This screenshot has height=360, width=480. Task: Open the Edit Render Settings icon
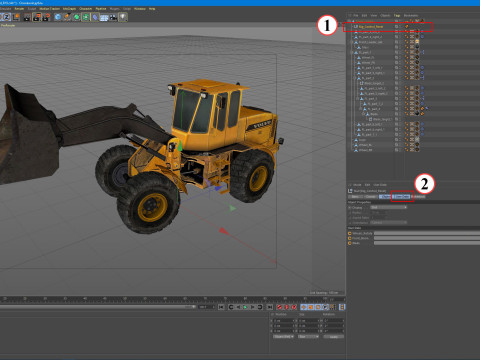[46, 17]
